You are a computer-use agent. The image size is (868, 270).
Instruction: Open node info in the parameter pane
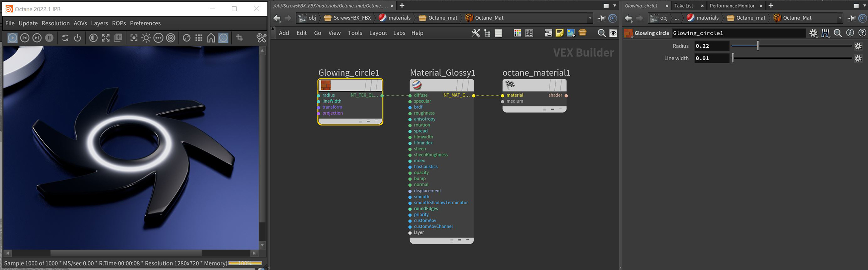coord(850,33)
